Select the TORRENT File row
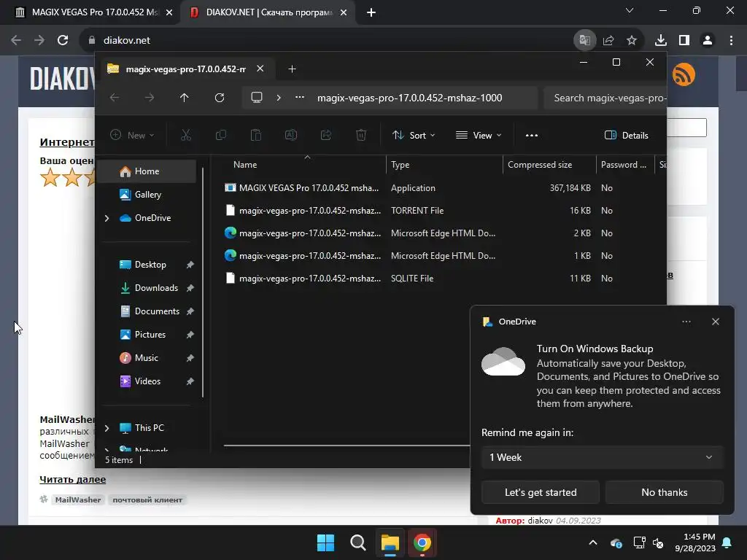The image size is (747, 560). pyautogui.click(x=419, y=211)
